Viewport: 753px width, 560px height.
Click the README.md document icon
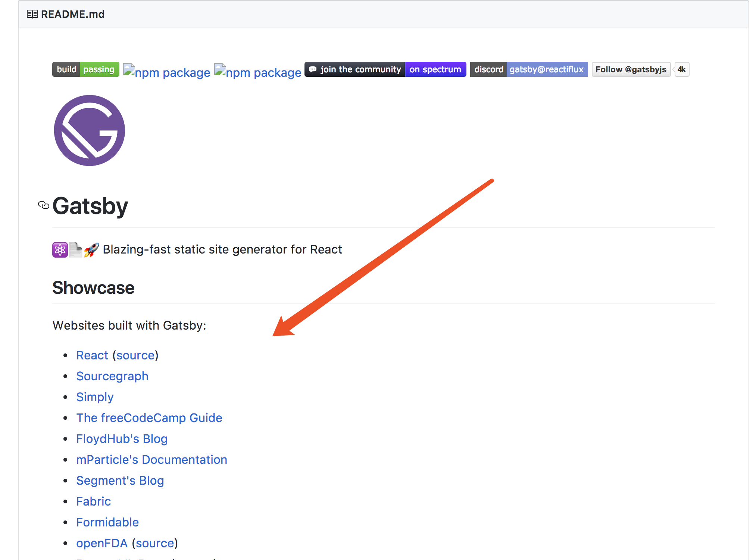(32, 14)
